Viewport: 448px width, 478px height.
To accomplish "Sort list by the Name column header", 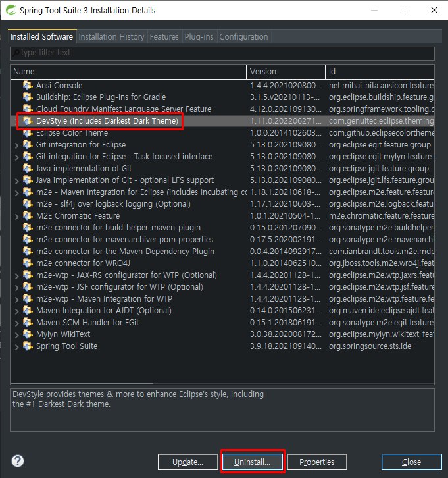I will (128, 72).
